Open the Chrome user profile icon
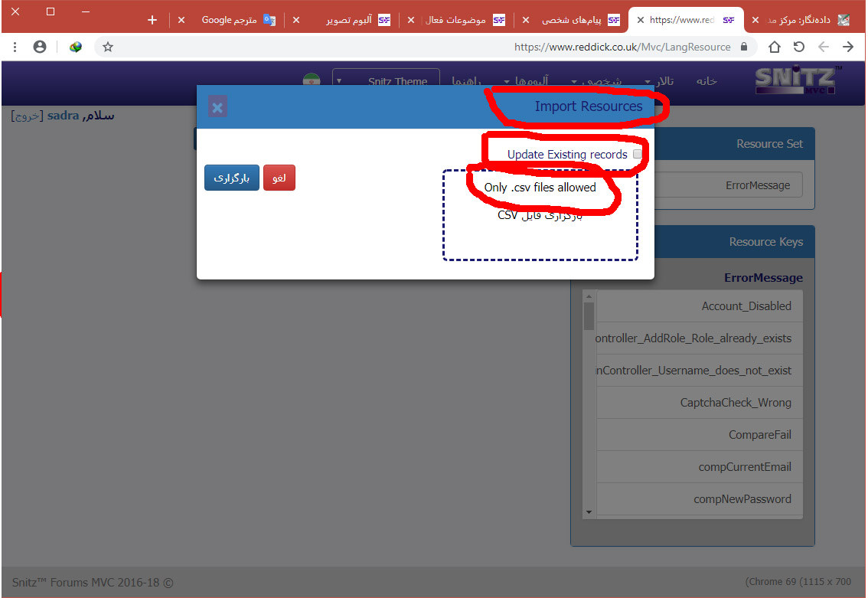The height and width of the screenshot is (598, 868). (x=40, y=47)
